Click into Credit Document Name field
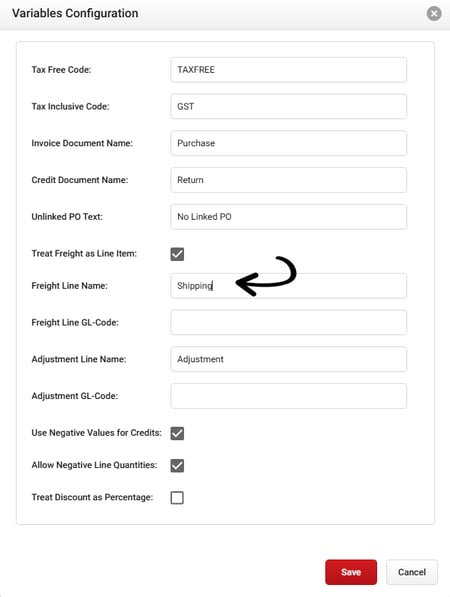 pos(289,180)
